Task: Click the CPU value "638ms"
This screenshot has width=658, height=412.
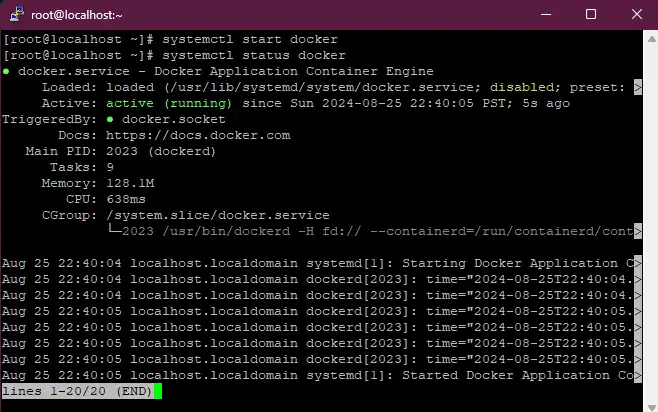Action: pos(126,199)
